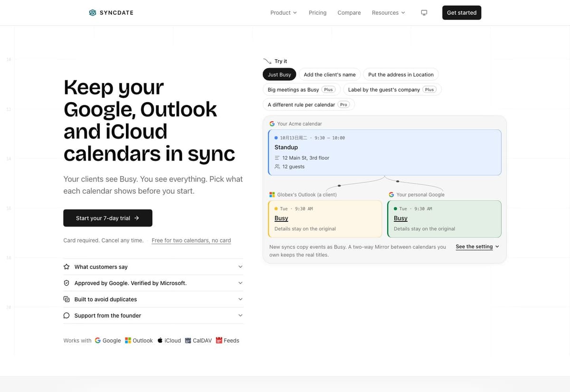This screenshot has height=392, width=570.
Task: Expand the Support from the founder chevron
Action: coord(240,316)
